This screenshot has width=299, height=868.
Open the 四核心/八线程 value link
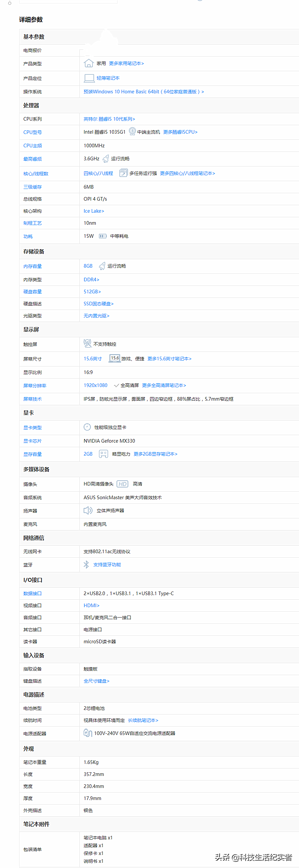pos(98,173)
